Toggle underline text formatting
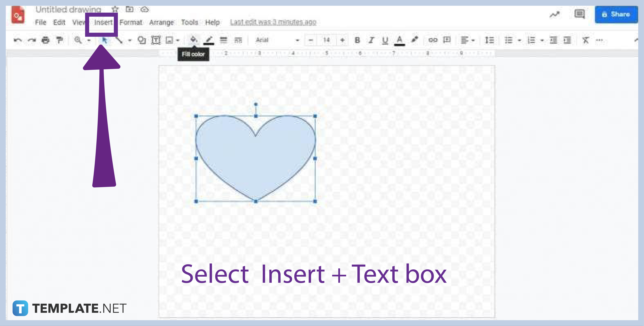Screen dimensions: 644x326 pos(385,40)
